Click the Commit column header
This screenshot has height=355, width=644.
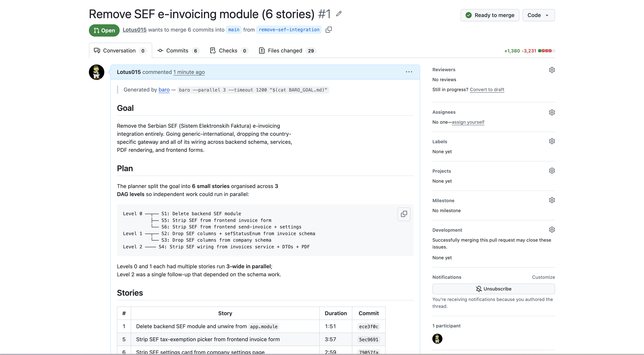click(x=369, y=313)
